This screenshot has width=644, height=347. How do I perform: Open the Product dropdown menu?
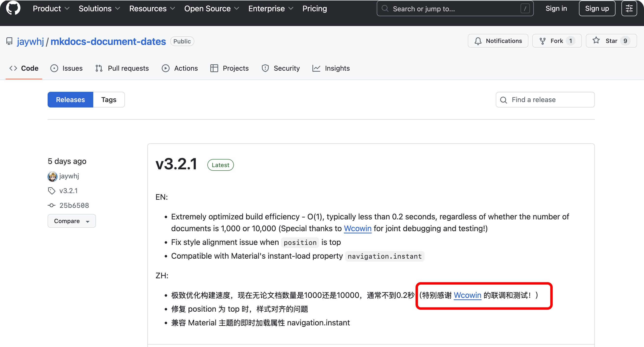pos(51,9)
